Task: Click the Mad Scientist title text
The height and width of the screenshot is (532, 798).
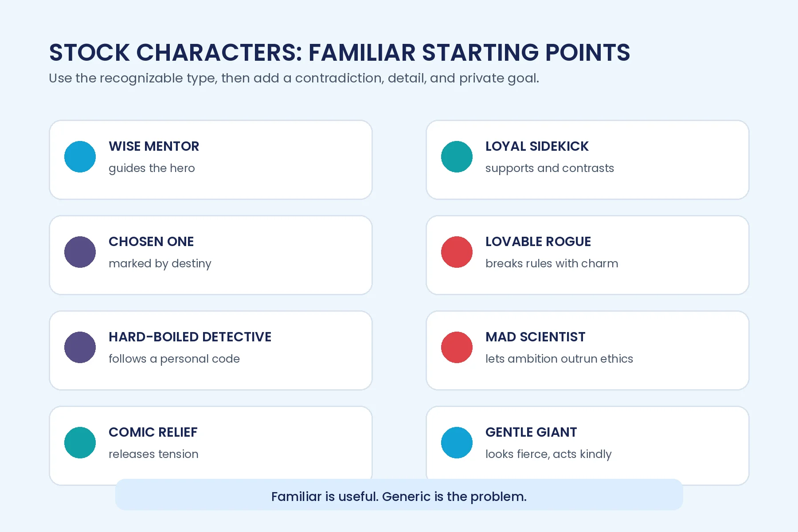Action: coord(535,337)
